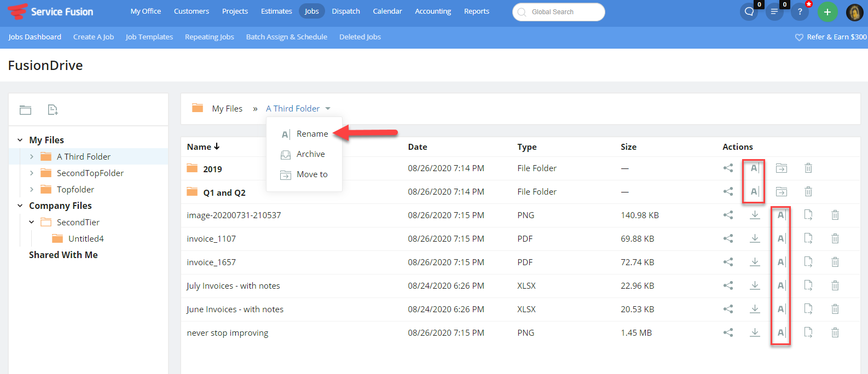
Task: Download the invoice_1107 file
Action: [x=755, y=238]
